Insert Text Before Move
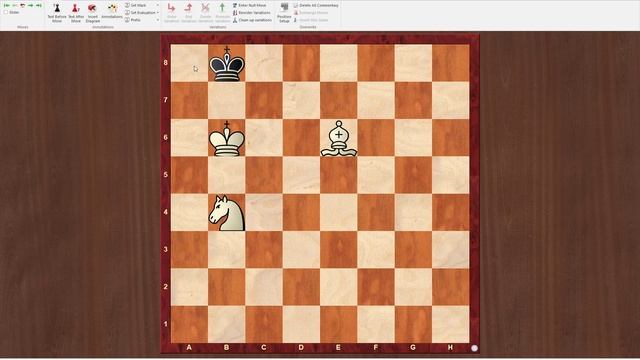Image resolution: width=640 pixels, height=360 pixels. (57, 13)
